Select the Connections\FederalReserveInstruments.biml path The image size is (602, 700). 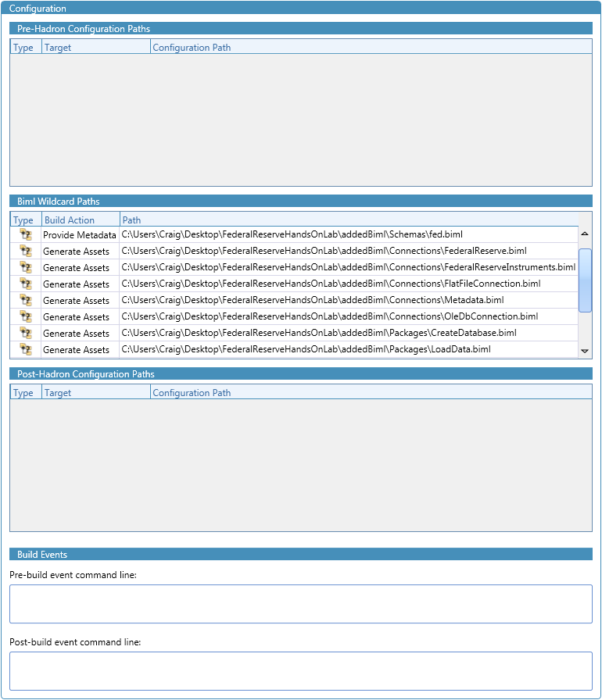coord(349,267)
